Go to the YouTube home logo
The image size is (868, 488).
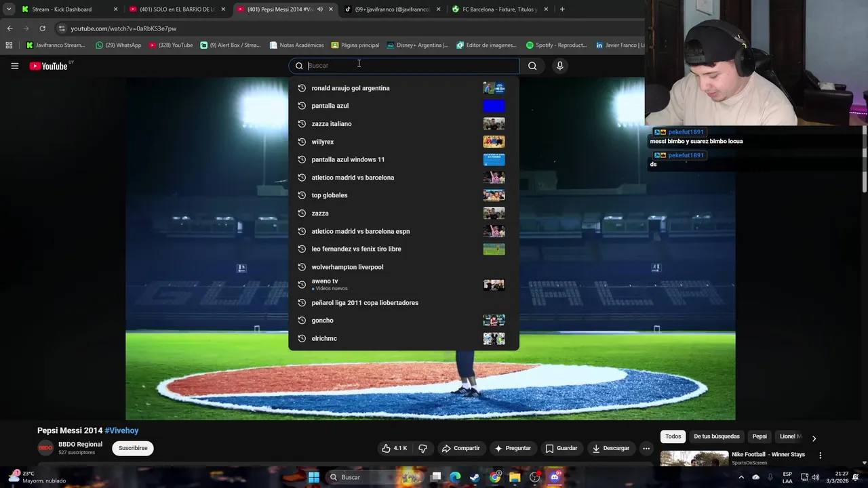pyautogui.click(x=49, y=66)
